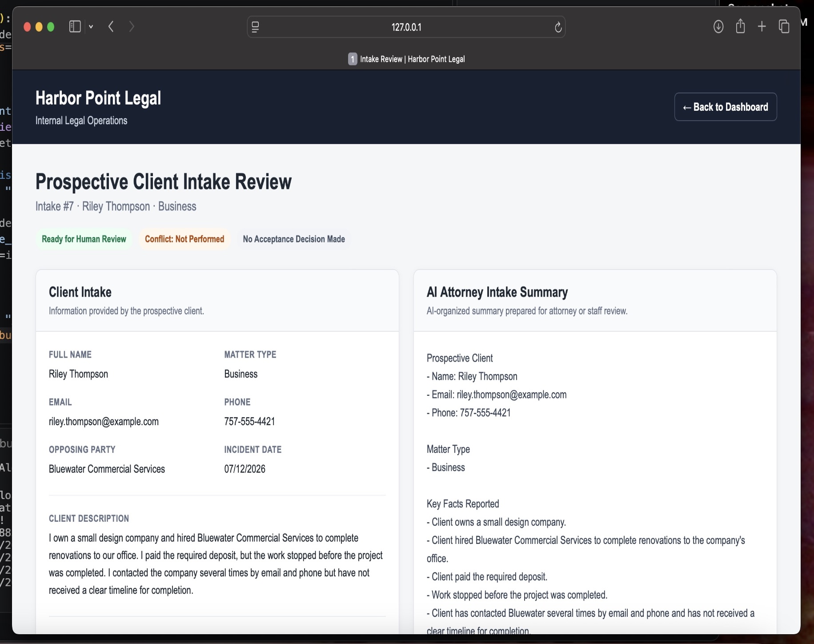This screenshot has height=644, width=814.
Task: Show downloads with the download icon
Action: click(x=718, y=27)
